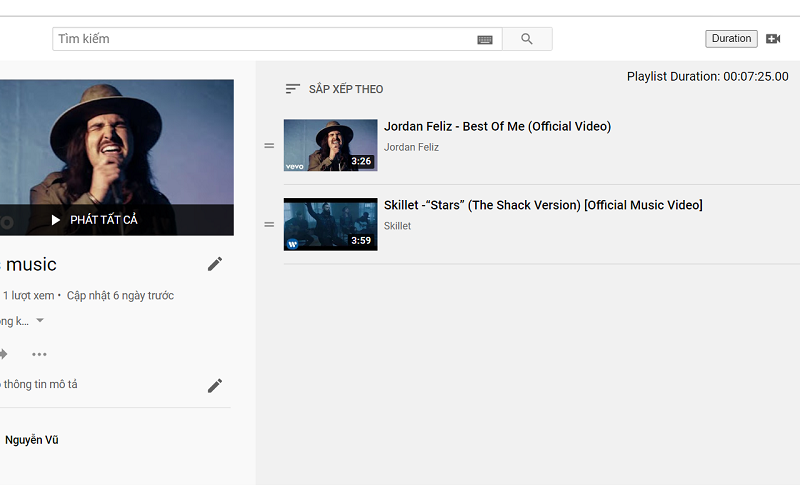
Task: Click drag handle beside Jordan Feliz video
Action: pyautogui.click(x=268, y=146)
